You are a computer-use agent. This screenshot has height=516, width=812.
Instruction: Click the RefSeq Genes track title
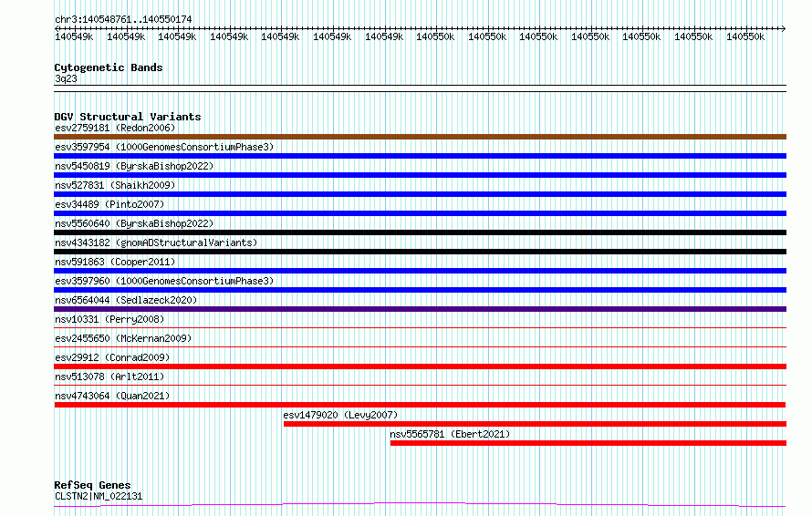tap(92, 486)
